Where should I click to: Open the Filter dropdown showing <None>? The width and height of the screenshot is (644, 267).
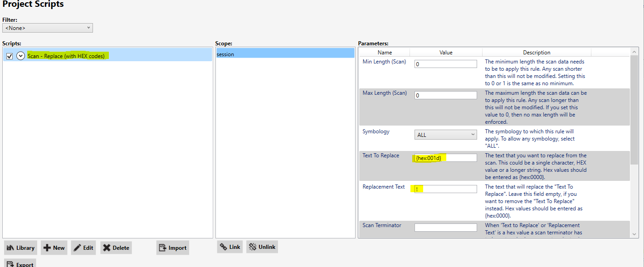(47, 28)
